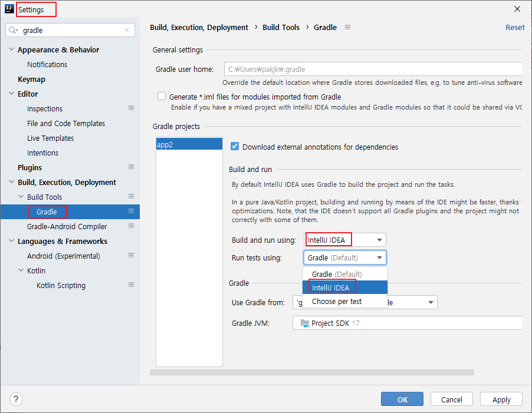The height and width of the screenshot is (413, 532).
Task: Click the Cancel button
Action: tap(452, 399)
